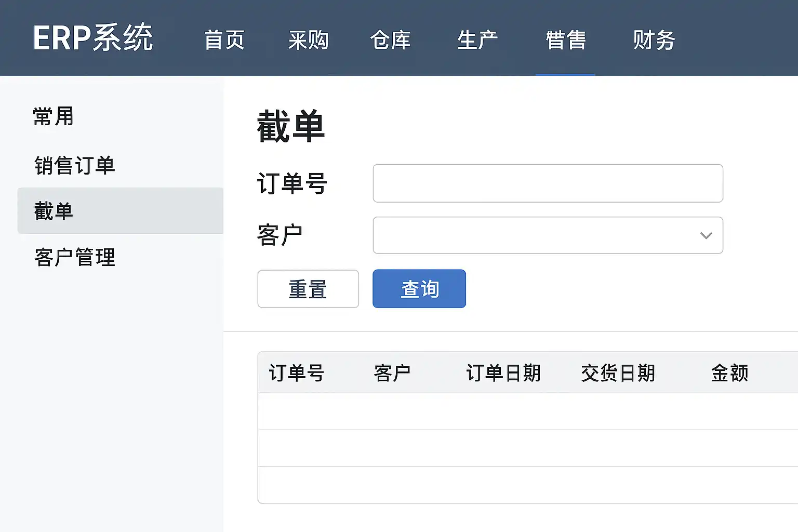Viewport: 798px width, 532px height.
Task: Sort by the 金额 column header
Action: 729,373
